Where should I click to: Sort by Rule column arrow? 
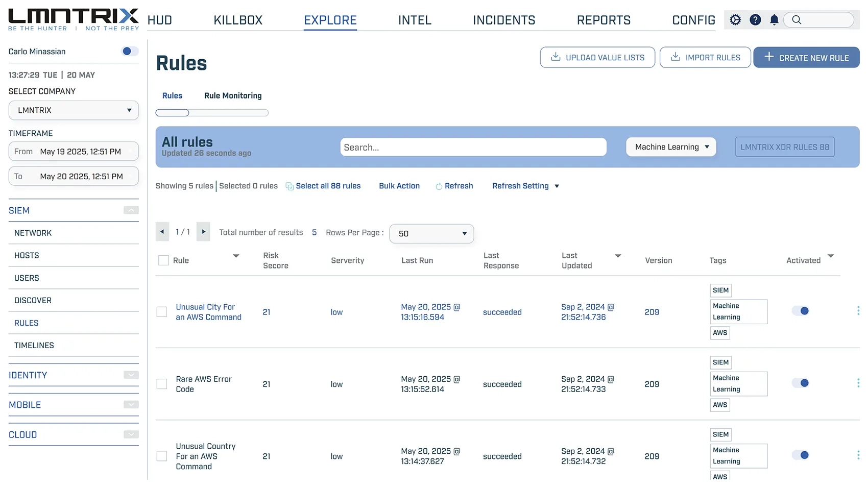[236, 256]
